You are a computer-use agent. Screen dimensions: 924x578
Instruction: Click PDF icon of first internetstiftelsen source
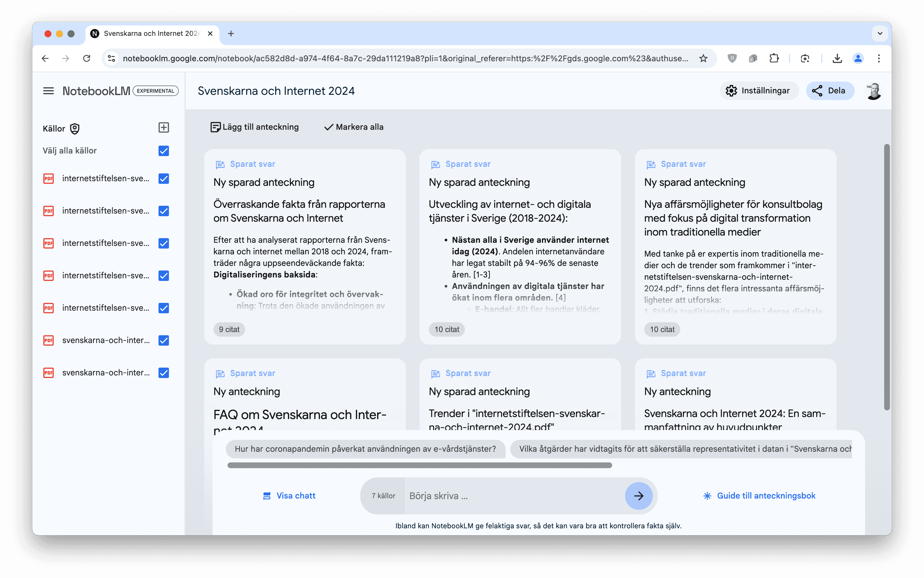49,179
